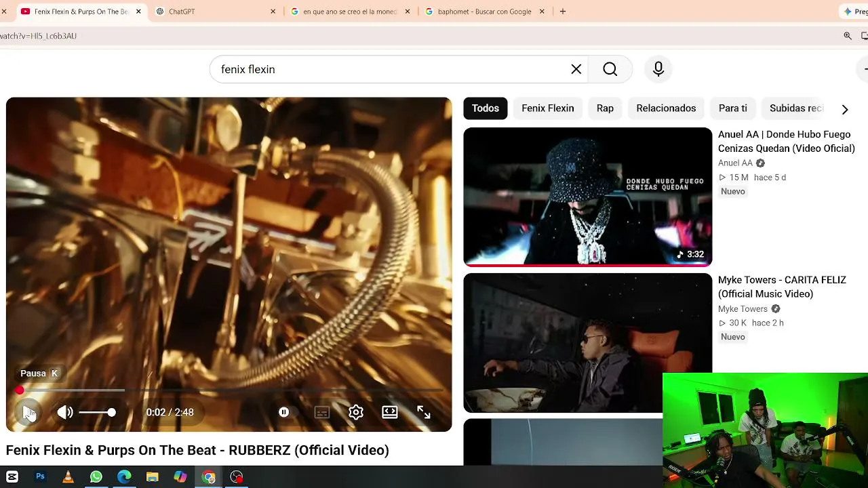
Task: Open Copilot from the taskbar
Action: click(180, 477)
